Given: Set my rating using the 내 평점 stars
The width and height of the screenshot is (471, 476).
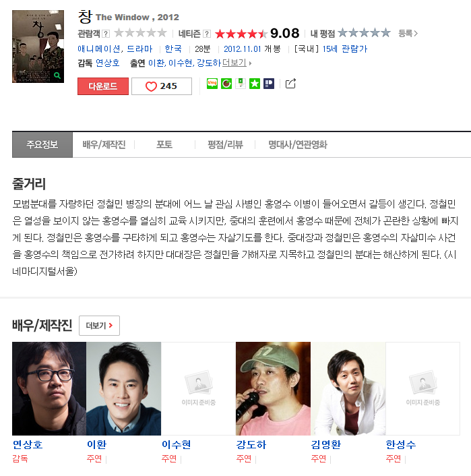Looking at the screenshot, I should (364, 32).
